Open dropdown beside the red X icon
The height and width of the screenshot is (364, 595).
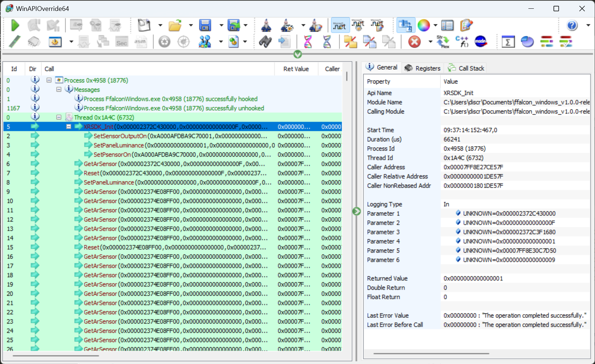point(430,42)
